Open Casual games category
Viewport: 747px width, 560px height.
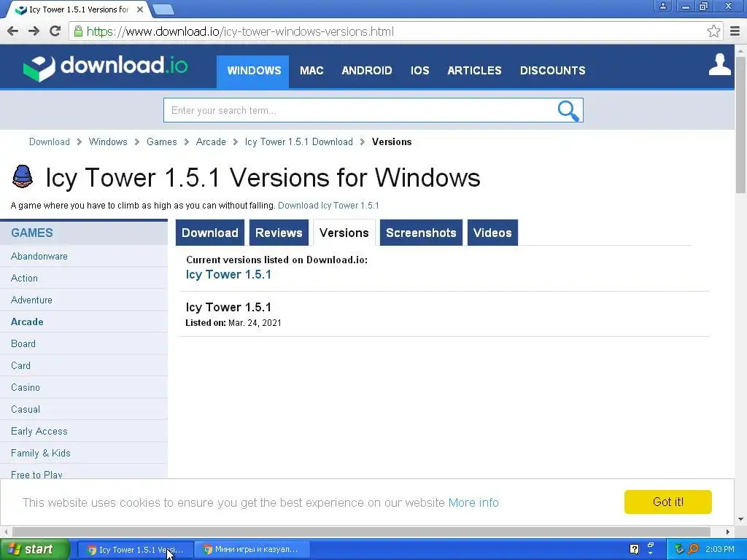[x=26, y=410]
